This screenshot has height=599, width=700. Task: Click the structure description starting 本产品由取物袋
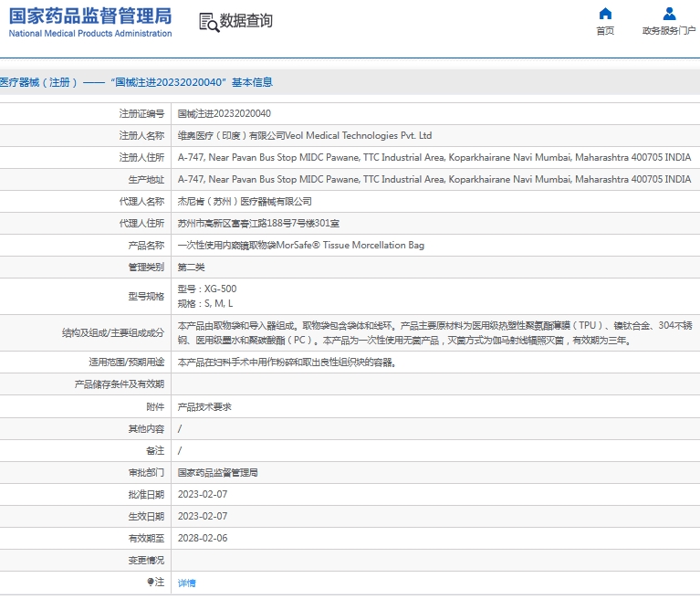click(x=434, y=332)
